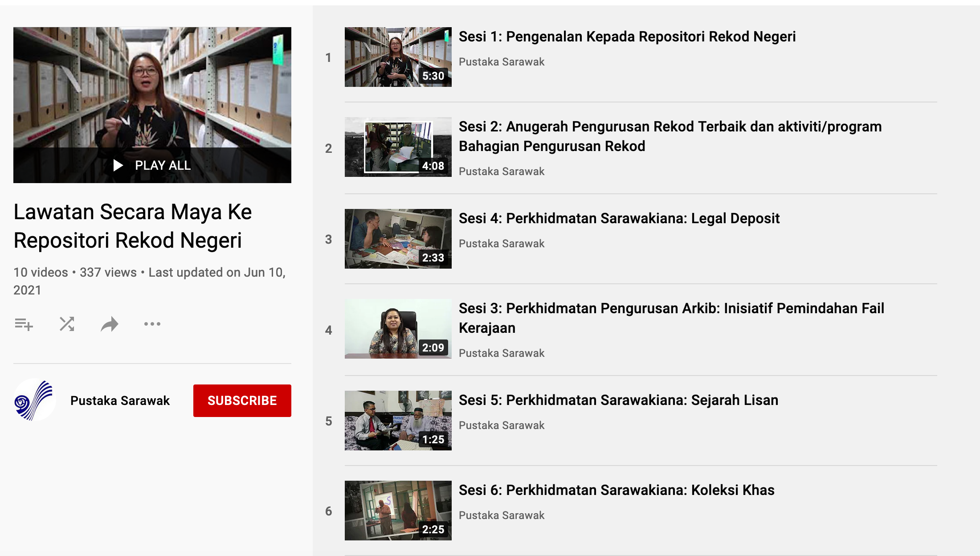Subscribe to Pustaka Sarawak
This screenshot has width=980, height=556.
(x=242, y=401)
